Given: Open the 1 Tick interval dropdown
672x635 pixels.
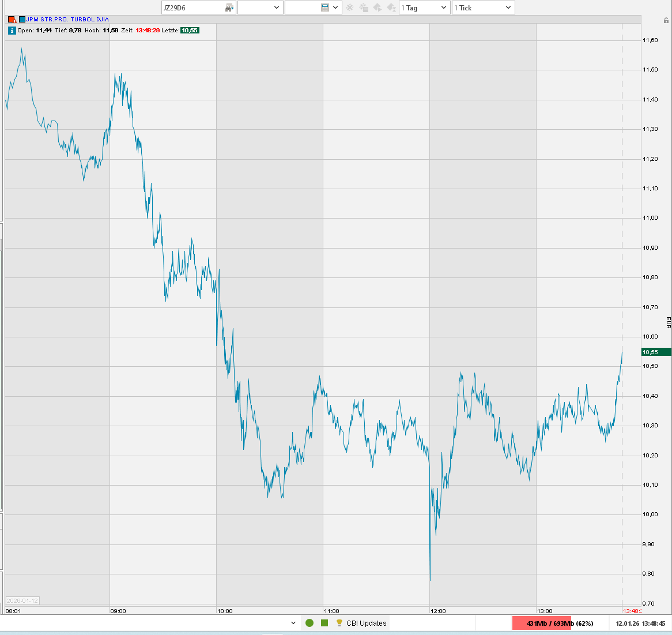Looking at the screenshot, I should point(483,7).
